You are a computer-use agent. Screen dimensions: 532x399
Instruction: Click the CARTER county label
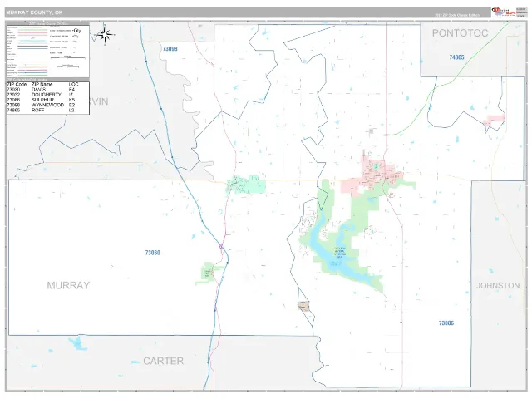point(163,361)
